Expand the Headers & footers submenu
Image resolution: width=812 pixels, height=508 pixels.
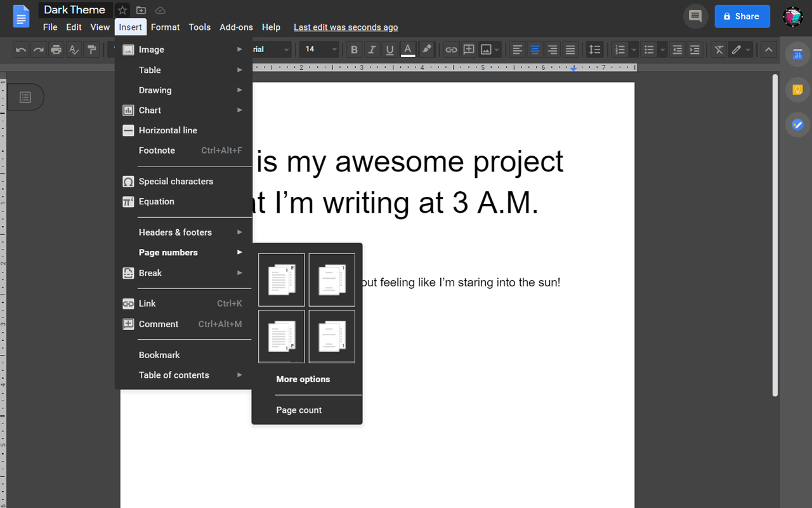(x=175, y=232)
